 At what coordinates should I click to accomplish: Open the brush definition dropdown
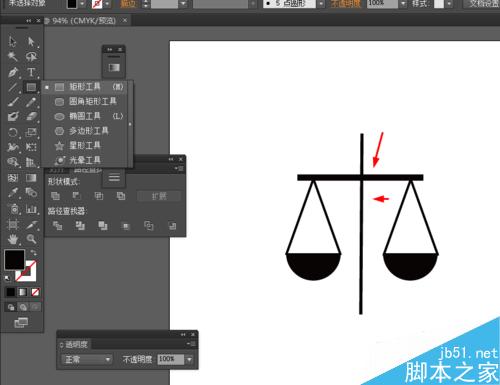[x=320, y=4]
